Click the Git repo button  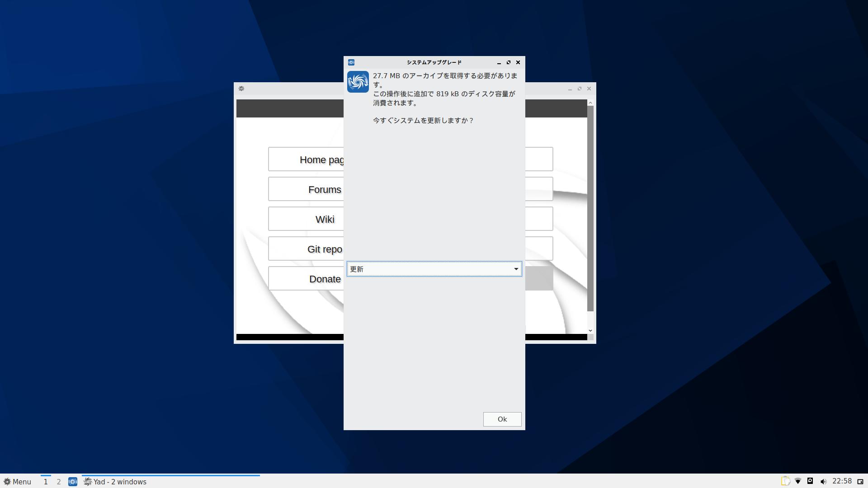coord(306,249)
